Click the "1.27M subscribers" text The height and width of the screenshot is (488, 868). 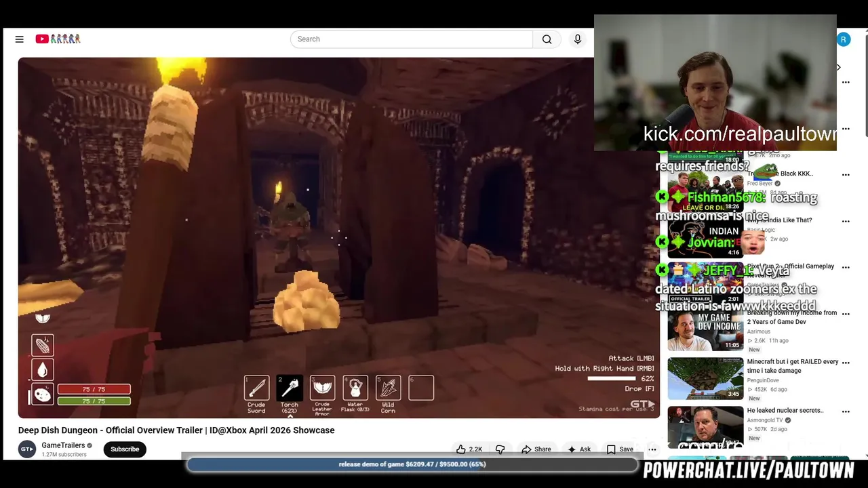[64, 455]
